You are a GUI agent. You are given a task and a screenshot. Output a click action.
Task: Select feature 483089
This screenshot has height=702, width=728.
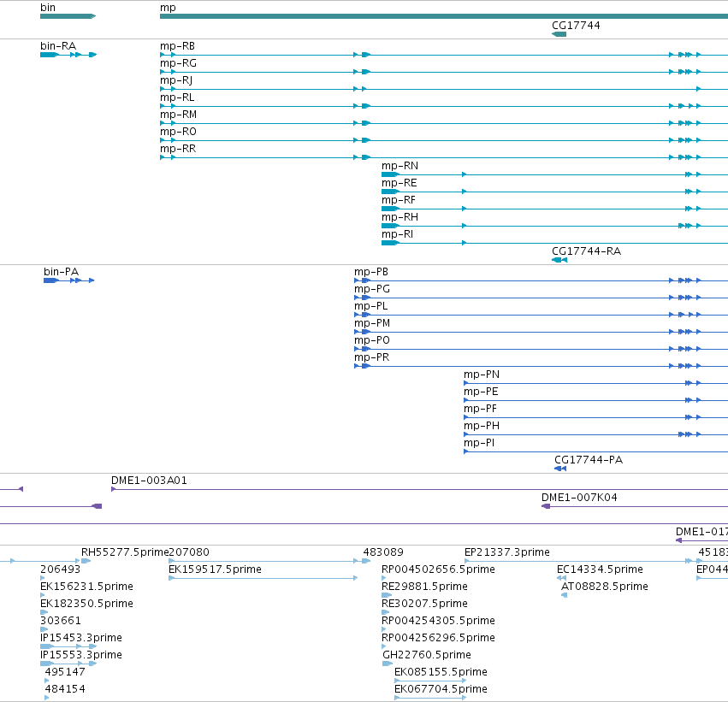[x=383, y=552]
